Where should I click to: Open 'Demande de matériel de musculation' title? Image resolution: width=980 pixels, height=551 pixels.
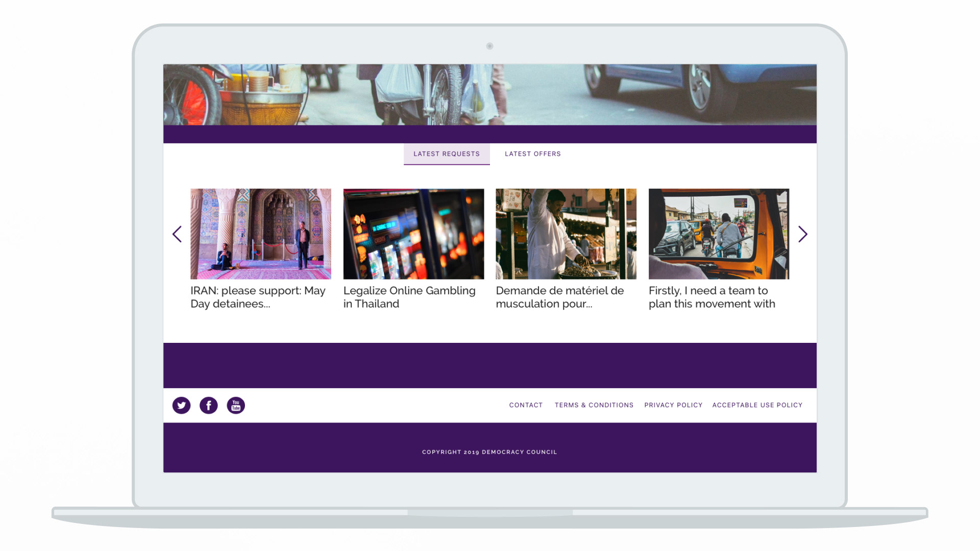559,297
